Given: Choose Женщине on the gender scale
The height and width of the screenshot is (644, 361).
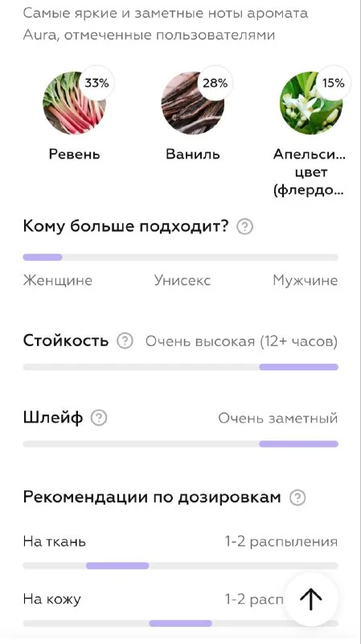Looking at the screenshot, I should tap(57, 280).
